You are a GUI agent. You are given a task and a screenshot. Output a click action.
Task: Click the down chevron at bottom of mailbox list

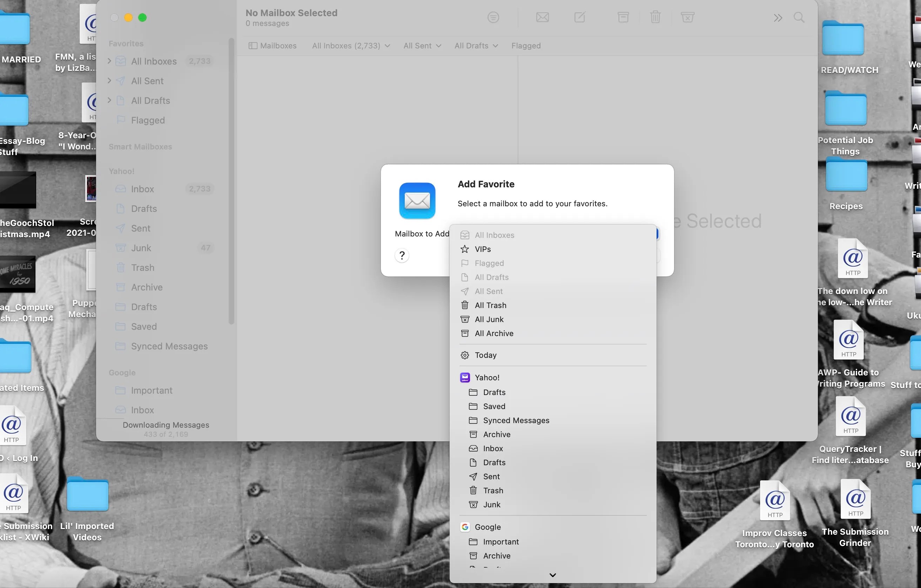coord(552,575)
